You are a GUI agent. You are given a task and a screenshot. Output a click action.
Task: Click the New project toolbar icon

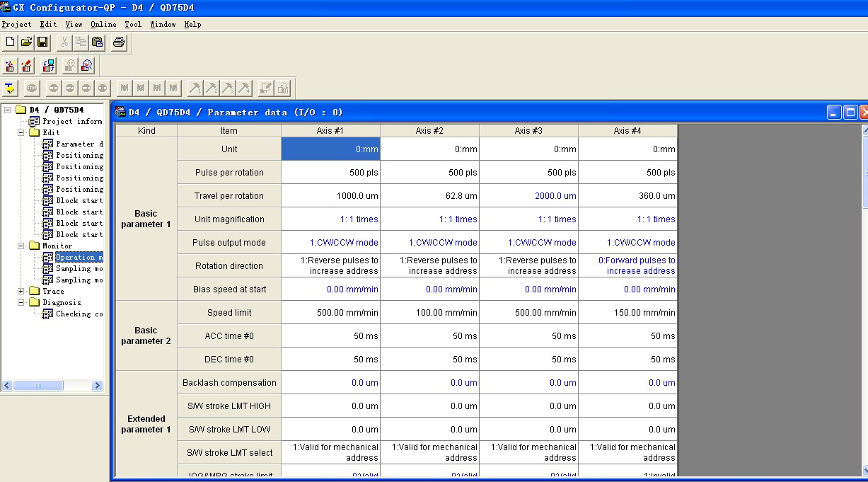[x=10, y=42]
